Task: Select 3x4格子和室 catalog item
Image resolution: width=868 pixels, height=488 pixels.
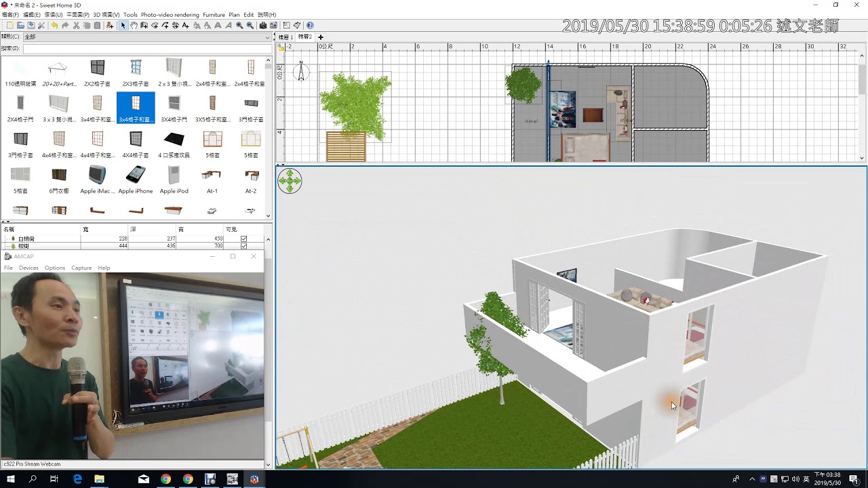Action: pos(136,108)
